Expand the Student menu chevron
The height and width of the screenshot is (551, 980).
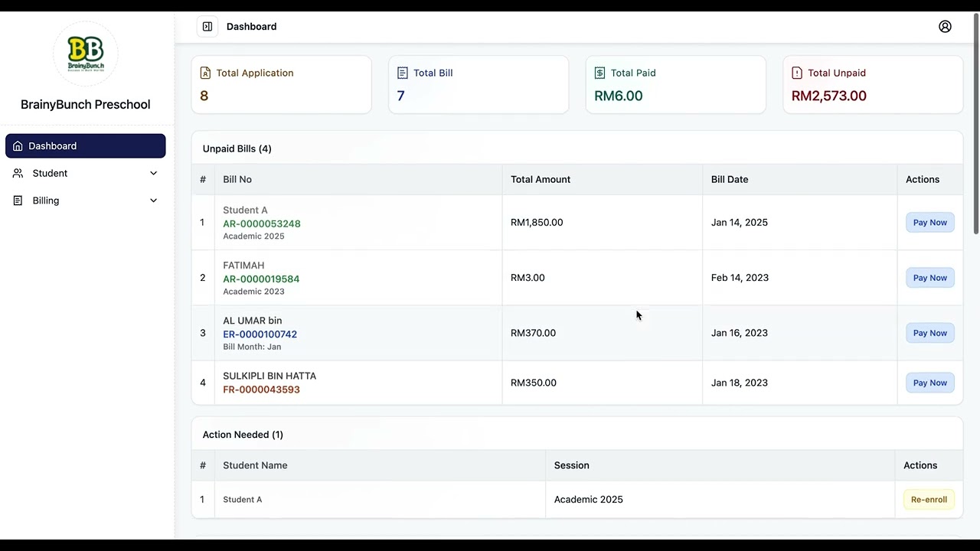(153, 174)
